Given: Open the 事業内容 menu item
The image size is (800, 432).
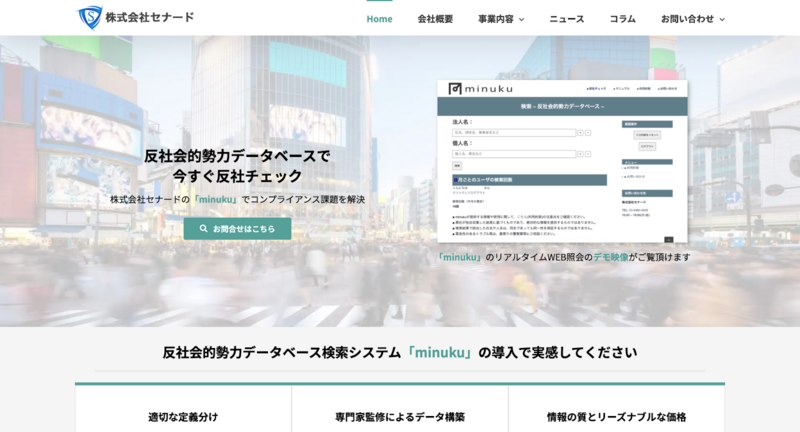Looking at the screenshot, I should [496, 19].
